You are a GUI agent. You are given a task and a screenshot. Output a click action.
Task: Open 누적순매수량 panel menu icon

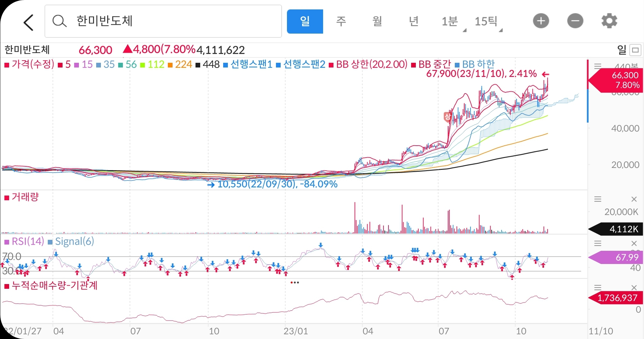tap(598, 287)
